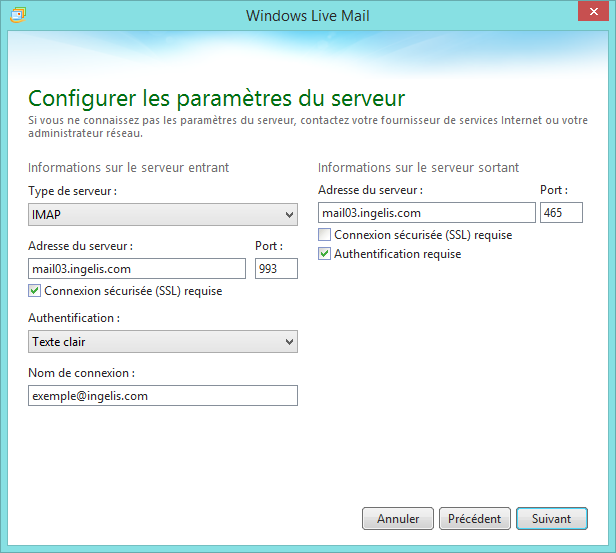
Task: Click the outgoing server address field
Action: [427, 213]
